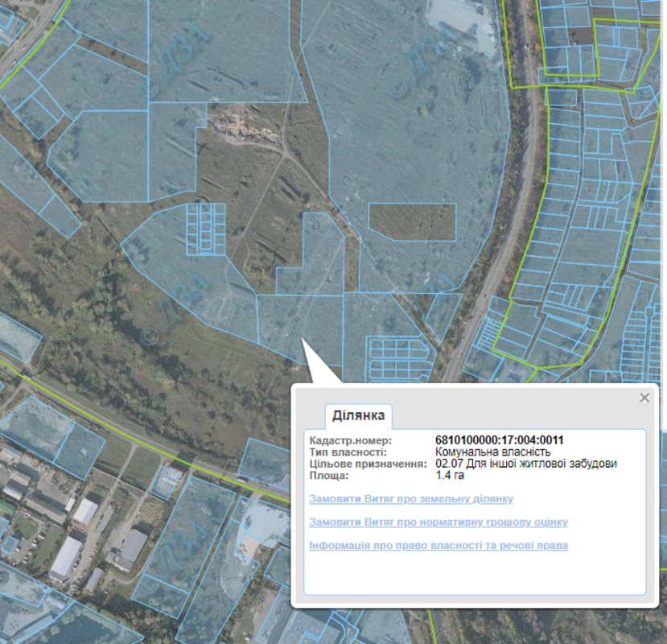The height and width of the screenshot is (644, 667).
Task: Click the Цільове призначення label
Action: [x=368, y=464]
